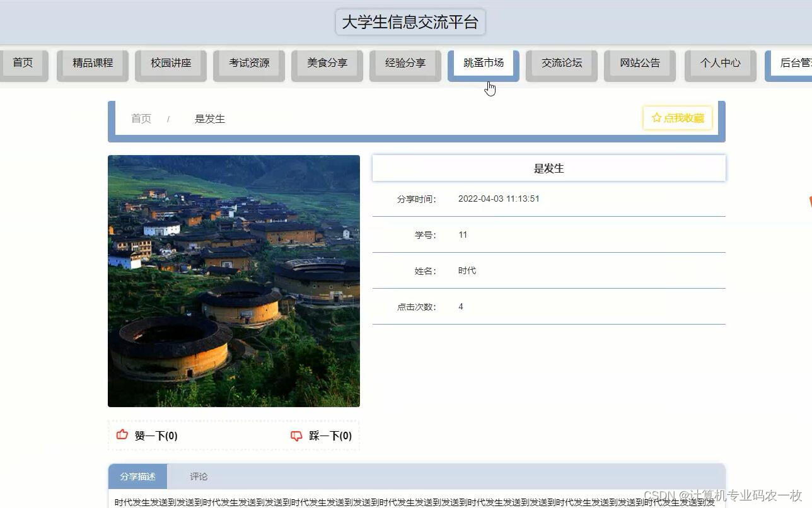Screen dimensions: 812x508
Task: Open the 交流论坛 section
Action: pos(561,62)
